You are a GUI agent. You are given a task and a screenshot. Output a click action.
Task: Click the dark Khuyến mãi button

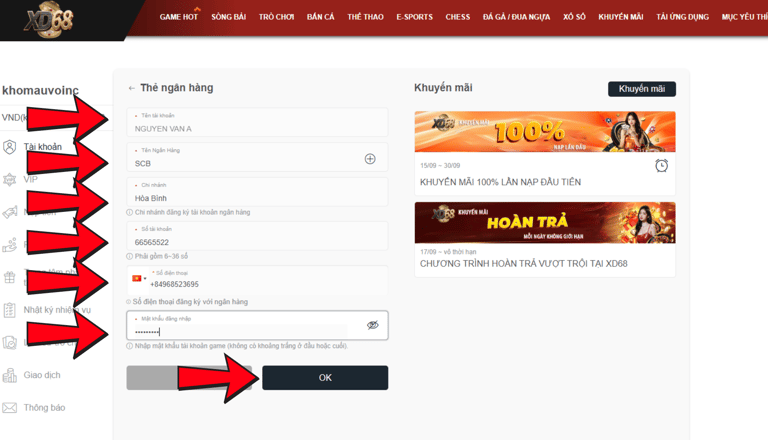[x=642, y=89]
